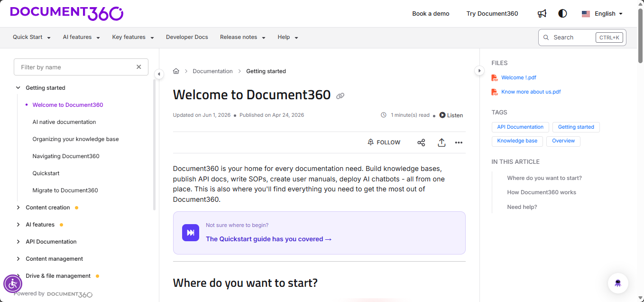Click the share icon

(421, 142)
